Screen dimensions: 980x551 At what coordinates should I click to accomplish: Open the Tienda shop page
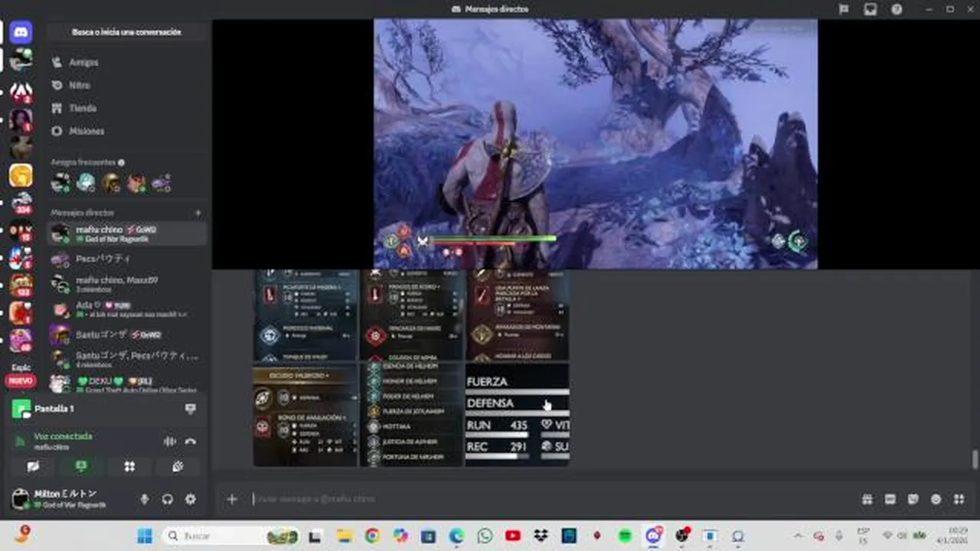click(126, 109)
